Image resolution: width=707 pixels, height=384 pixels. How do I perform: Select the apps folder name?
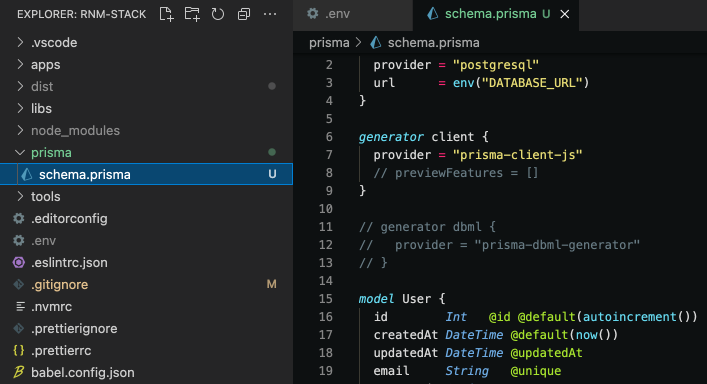click(x=46, y=65)
